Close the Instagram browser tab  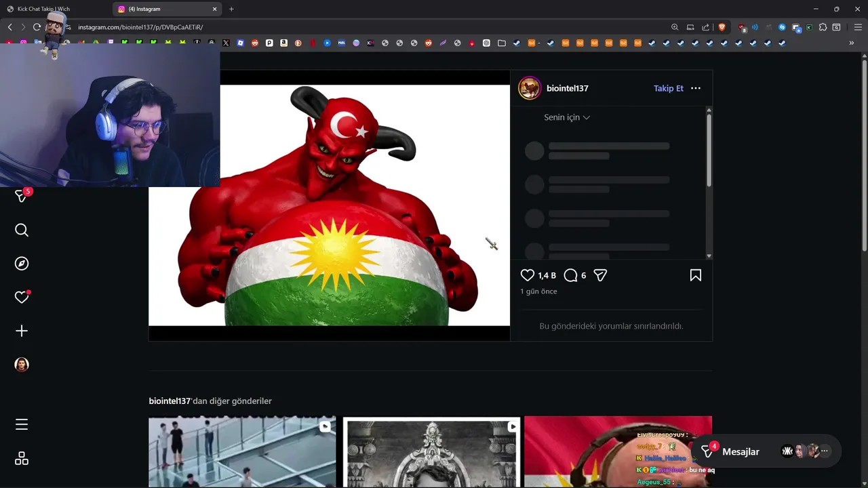(x=215, y=9)
